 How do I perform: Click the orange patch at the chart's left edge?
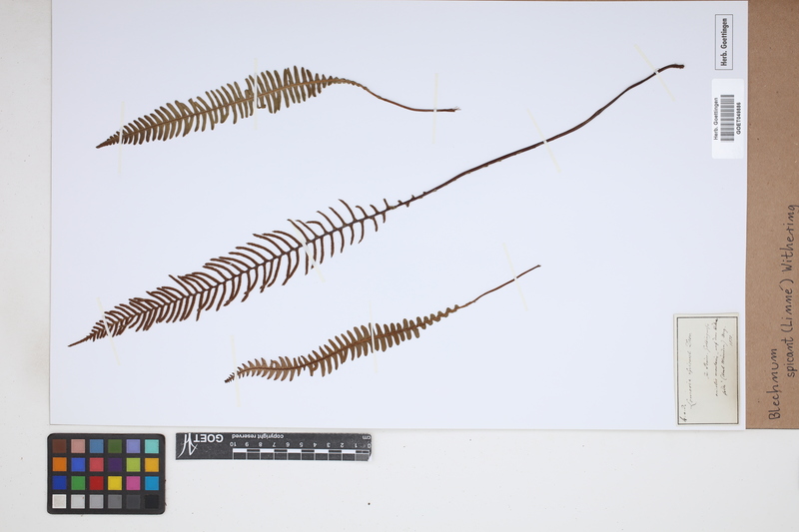[60, 464]
